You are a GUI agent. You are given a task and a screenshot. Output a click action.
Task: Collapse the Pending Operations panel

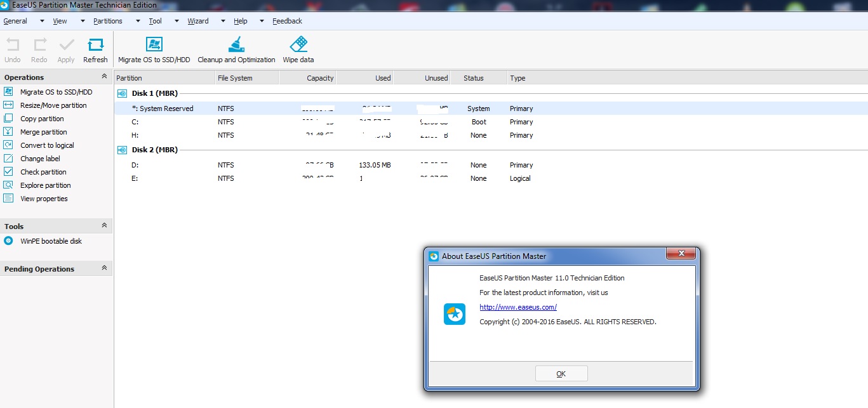(x=104, y=268)
